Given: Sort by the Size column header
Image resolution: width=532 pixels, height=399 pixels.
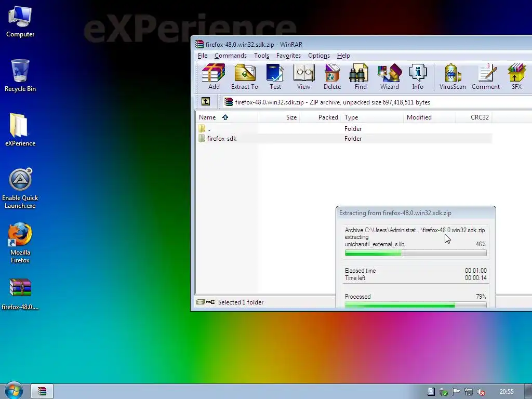Looking at the screenshot, I should pyautogui.click(x=278, y=117).
